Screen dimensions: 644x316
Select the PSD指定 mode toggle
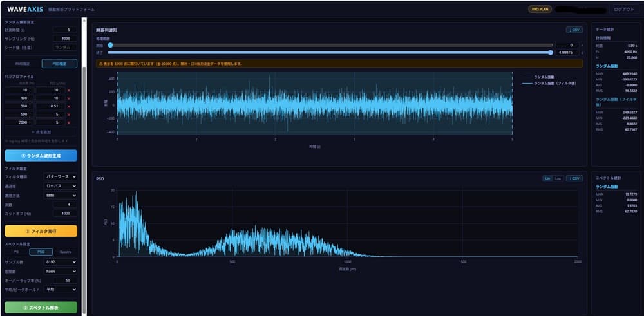pyautogui.click(x=59, y=64)
